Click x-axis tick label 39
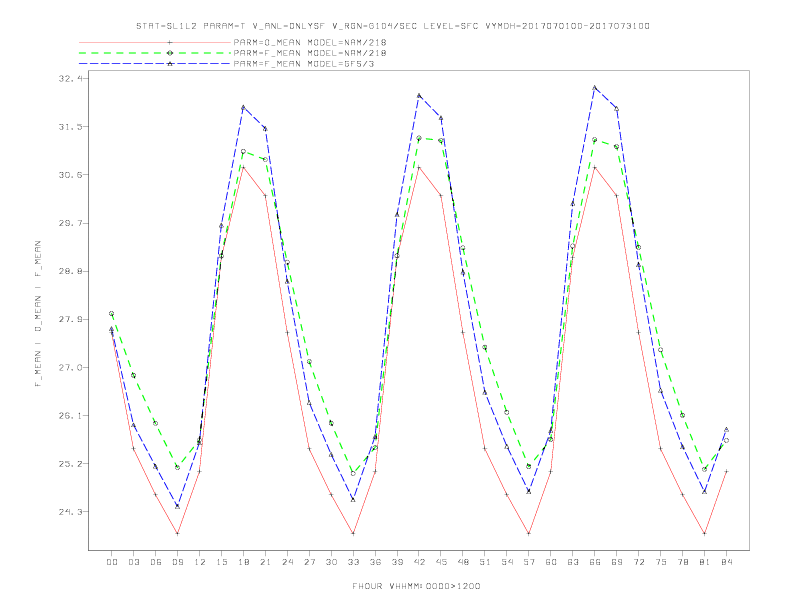 click(397, 562)
